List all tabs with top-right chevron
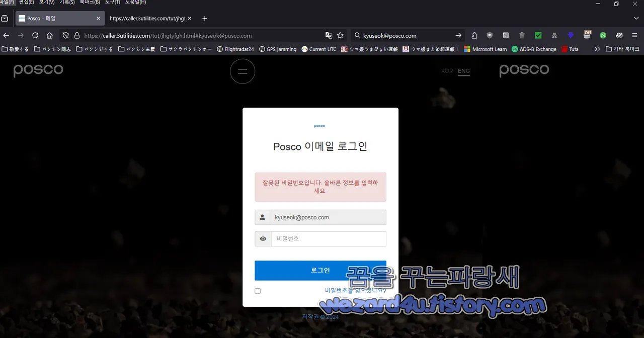The height and width of the screenshot is (338, 644). coord(636,19)
